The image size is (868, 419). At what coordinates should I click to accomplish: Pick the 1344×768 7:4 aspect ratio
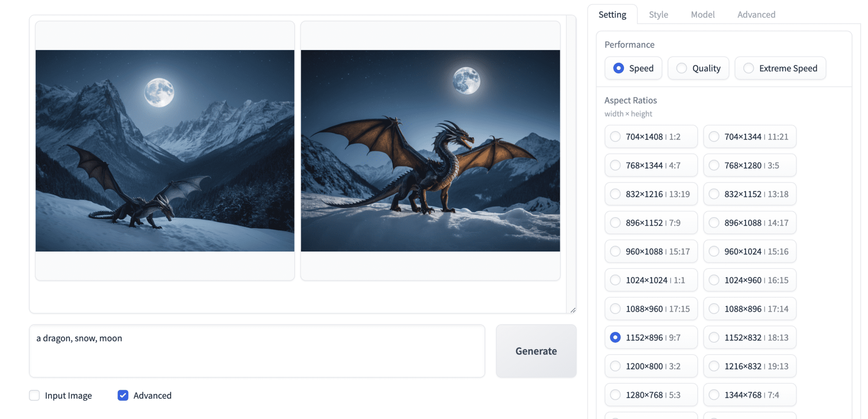pyautogui.click(x=750, y=395)
